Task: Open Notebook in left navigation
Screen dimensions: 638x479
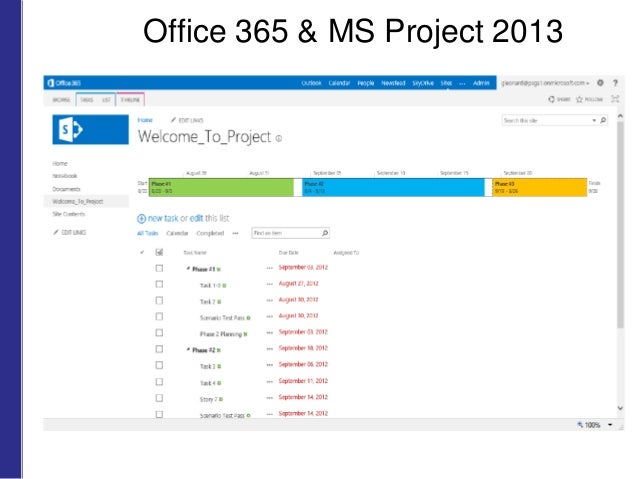Action: pos(65,176)
